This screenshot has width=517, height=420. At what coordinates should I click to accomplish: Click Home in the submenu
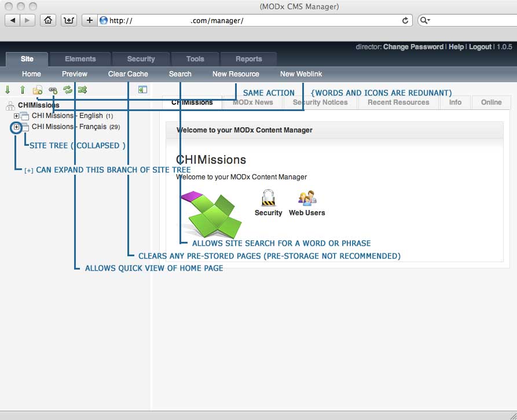31,74
